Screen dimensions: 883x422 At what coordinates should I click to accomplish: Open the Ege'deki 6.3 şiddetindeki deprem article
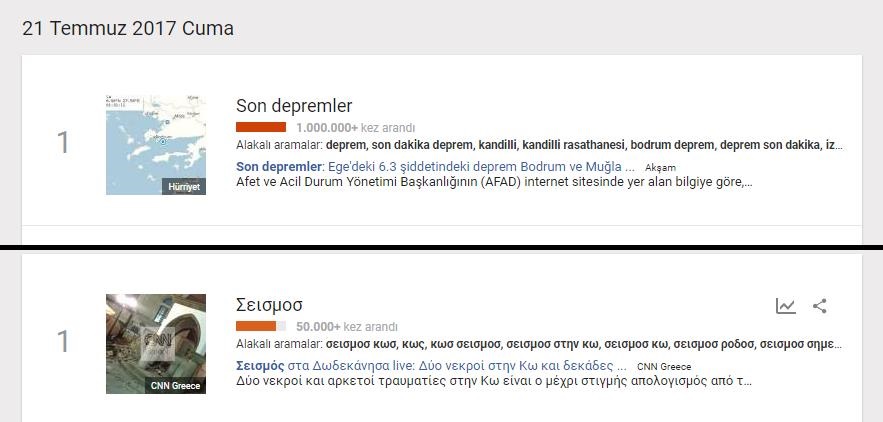coord(435,166)
